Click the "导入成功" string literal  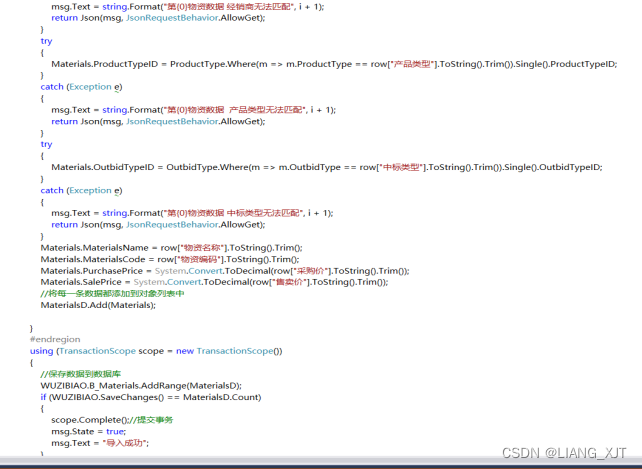(x=126, y=443)
